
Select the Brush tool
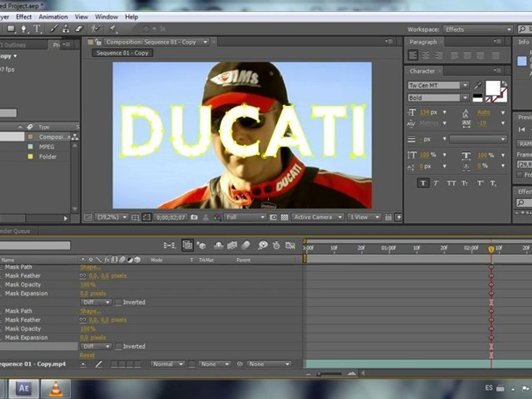(54, 29)
